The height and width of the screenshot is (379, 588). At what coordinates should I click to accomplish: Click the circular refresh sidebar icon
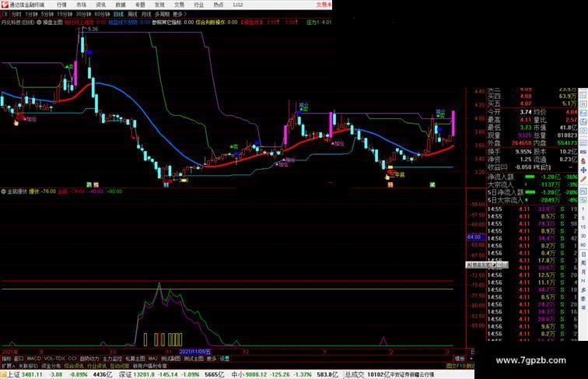(x=583, y=131)
